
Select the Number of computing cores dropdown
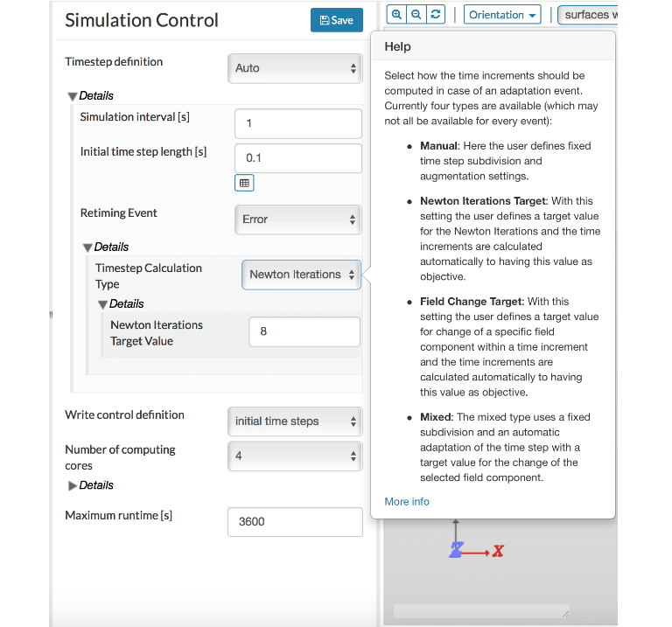click(x=296, y=456)
